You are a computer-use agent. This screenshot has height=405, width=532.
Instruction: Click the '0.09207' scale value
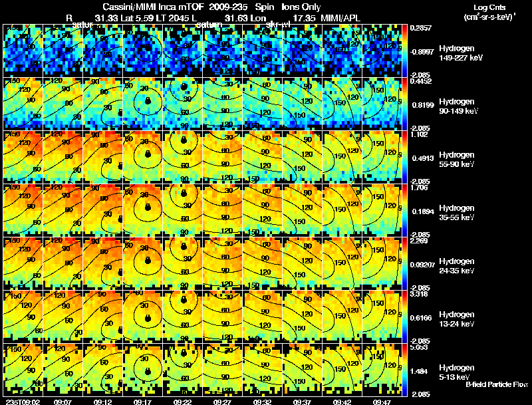coord(422,265)
